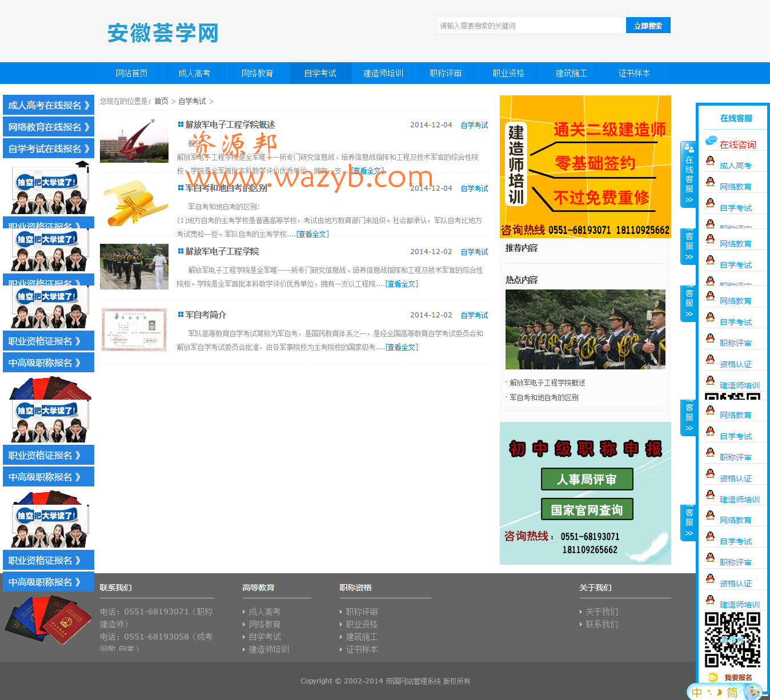This screenshot has height=700, width=770.
Task: Click the 简 simplified icon in IME bar
Action: [x=732, y=693]
